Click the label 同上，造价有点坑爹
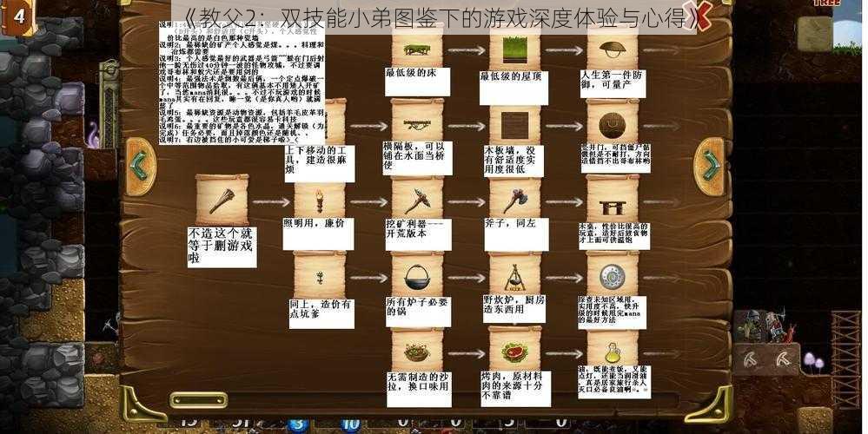This screenshot has width=868, height=434. coord(321,313)
